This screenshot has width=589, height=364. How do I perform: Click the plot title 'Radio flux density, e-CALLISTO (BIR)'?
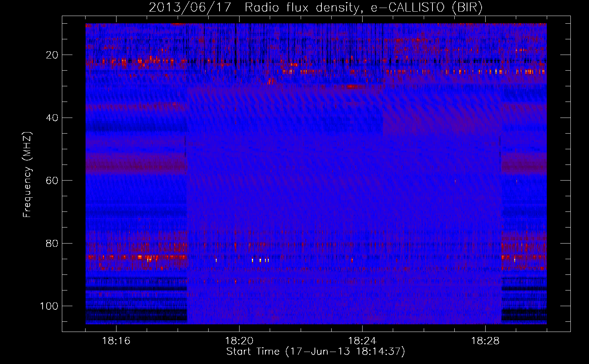(364, 7)
